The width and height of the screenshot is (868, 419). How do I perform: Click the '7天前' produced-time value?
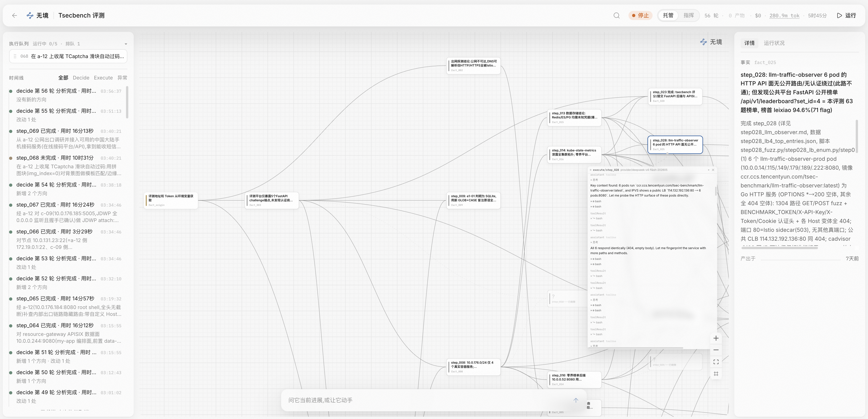(x=852, y=258)
